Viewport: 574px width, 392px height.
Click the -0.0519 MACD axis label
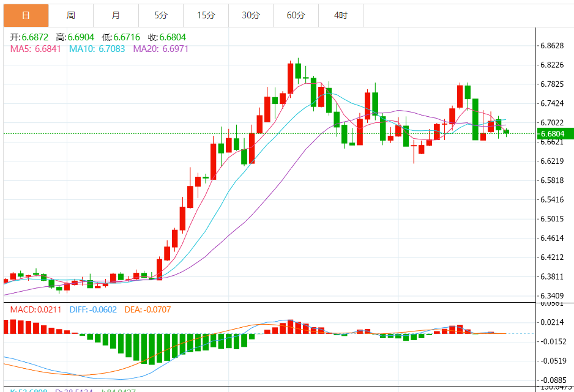(553, 361)
